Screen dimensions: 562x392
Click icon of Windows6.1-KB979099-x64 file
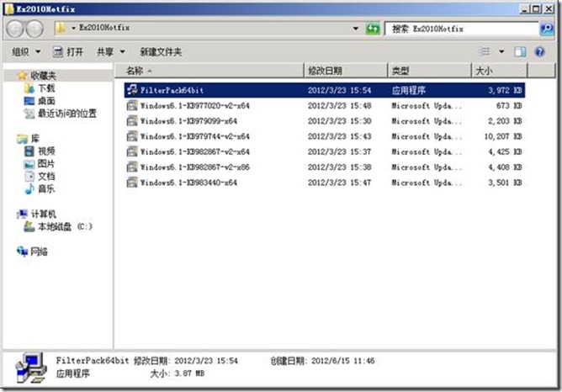tap(132, 121)
